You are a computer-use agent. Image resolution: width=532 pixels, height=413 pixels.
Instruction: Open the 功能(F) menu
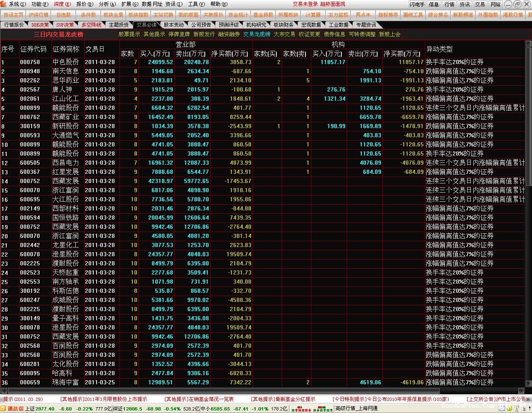[x=40, y=4]
